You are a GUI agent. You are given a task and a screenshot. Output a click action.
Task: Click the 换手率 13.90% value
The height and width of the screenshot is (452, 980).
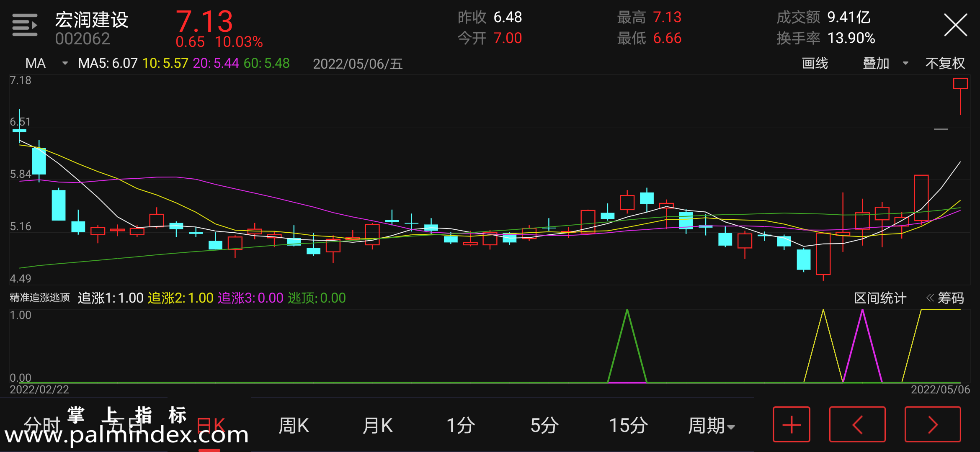(825, 38)
